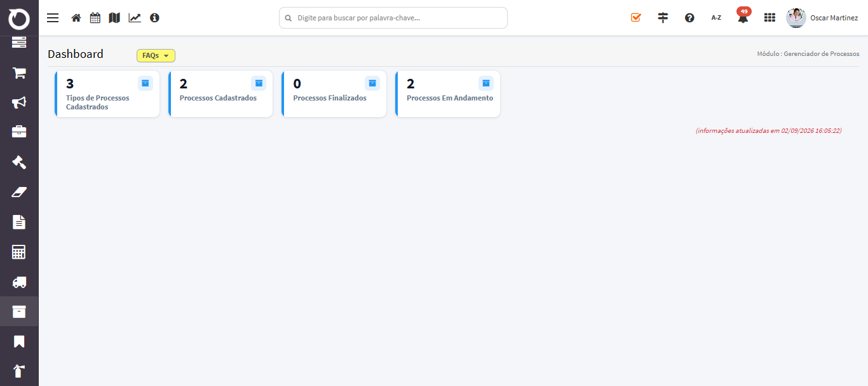The width and height of the screenshot is (868, 386).
Task: Open the notifications bell with 49 badge
Action: tap(743, 17)
